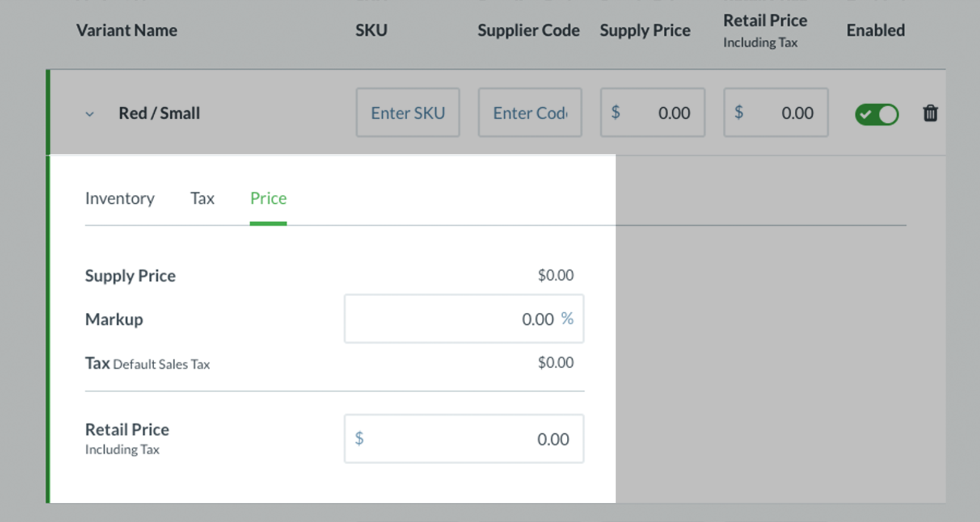Edit the row's Supply Price field
Viewport: 980px width, 522px height.
click(x=661, y=113)
